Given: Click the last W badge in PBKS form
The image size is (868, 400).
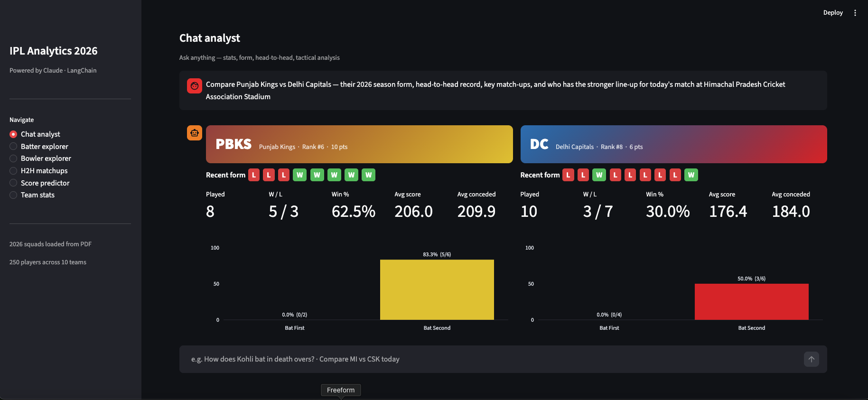Looking at the screenshot, I should coord(368,175).
